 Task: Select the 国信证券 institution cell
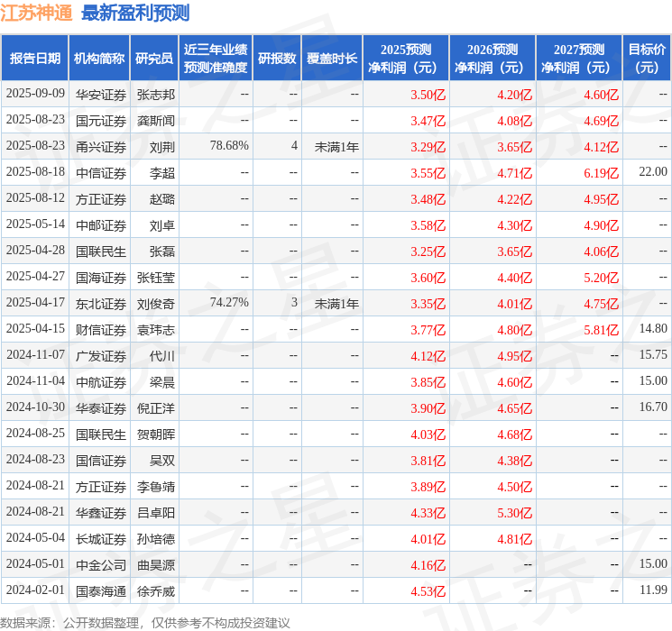[x=101, y=461]
